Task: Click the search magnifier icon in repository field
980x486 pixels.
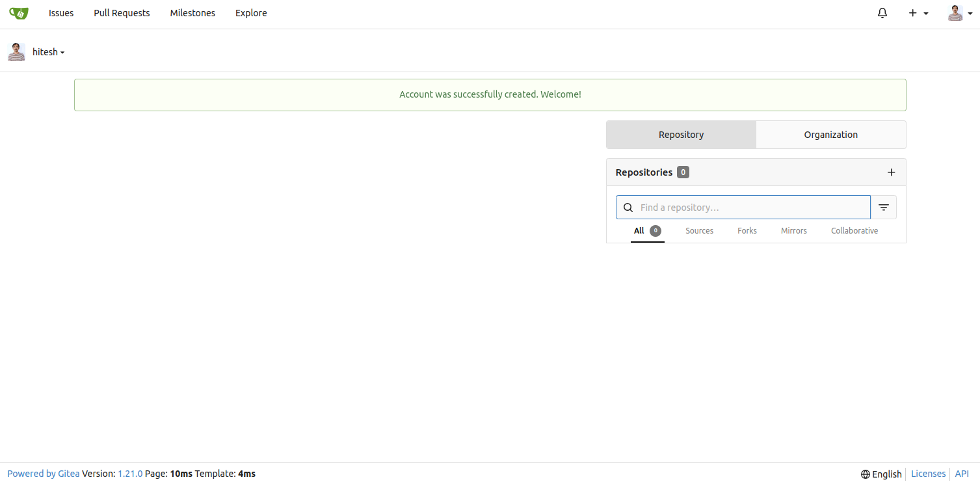Action: pos(628,208)
